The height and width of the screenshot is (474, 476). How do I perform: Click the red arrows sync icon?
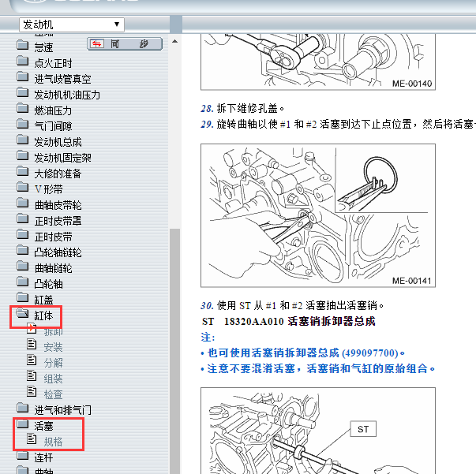click(97, 44)
